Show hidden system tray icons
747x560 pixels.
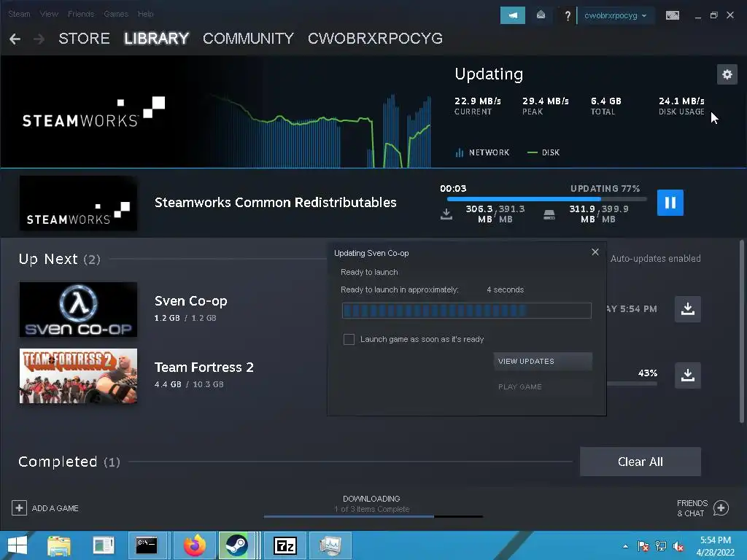point(625,546)
